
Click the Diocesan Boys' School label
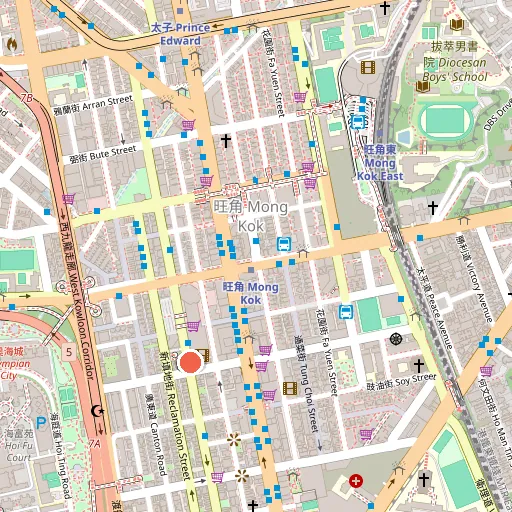point(455,62)
